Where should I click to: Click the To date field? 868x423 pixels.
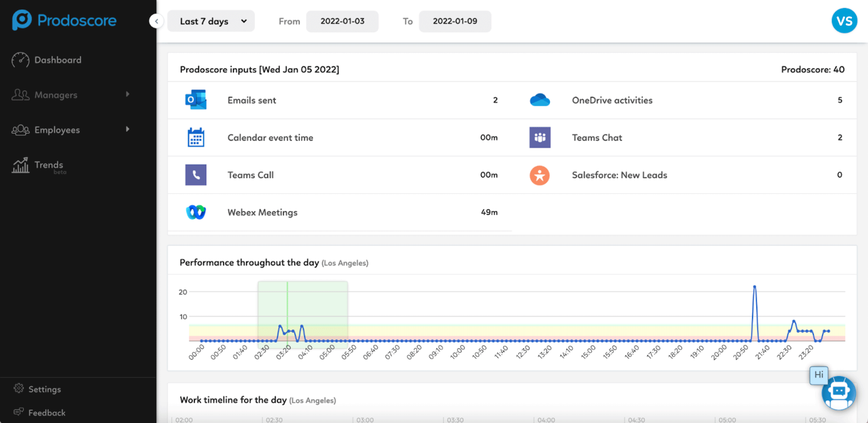[x=455, y=21]
